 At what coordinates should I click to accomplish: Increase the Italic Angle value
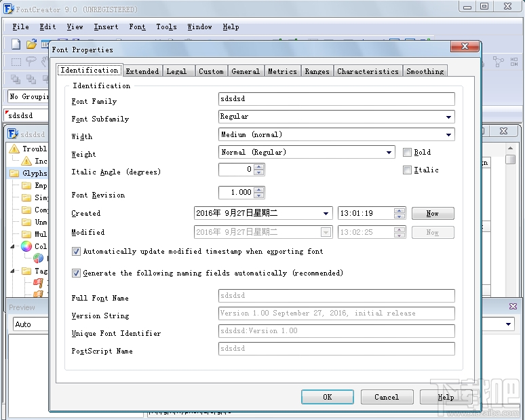tap(258, 167)
